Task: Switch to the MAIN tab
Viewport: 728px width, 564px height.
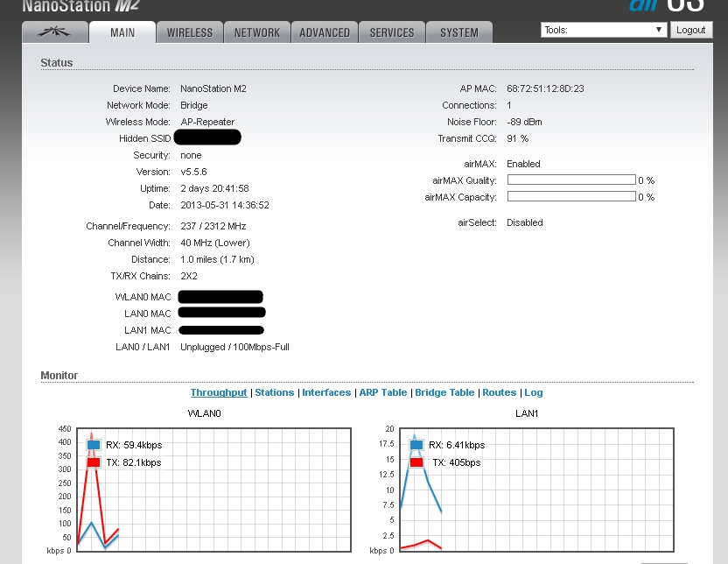Action: 122,32
